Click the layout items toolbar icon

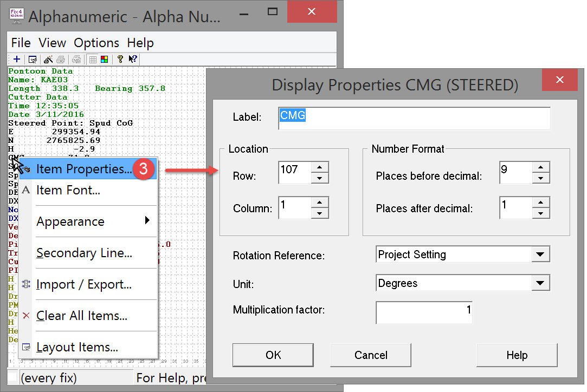click(x=33, y=59)
